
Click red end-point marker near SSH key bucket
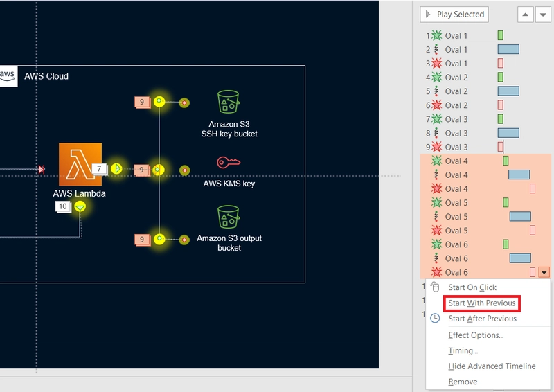tap(184, 103)
